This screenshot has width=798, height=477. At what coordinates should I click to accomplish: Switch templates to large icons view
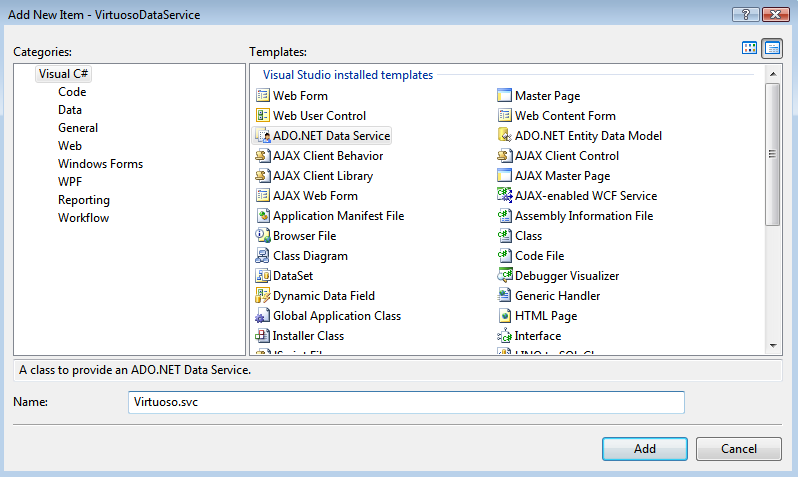749,48
